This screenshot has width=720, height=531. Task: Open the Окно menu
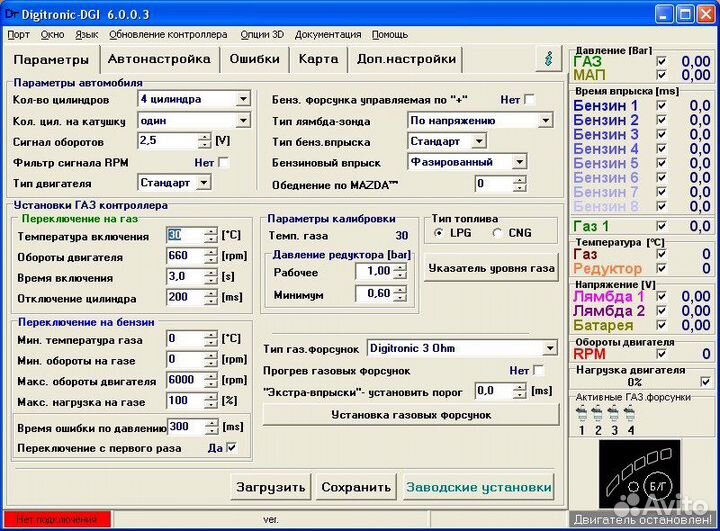coord(52,34)
